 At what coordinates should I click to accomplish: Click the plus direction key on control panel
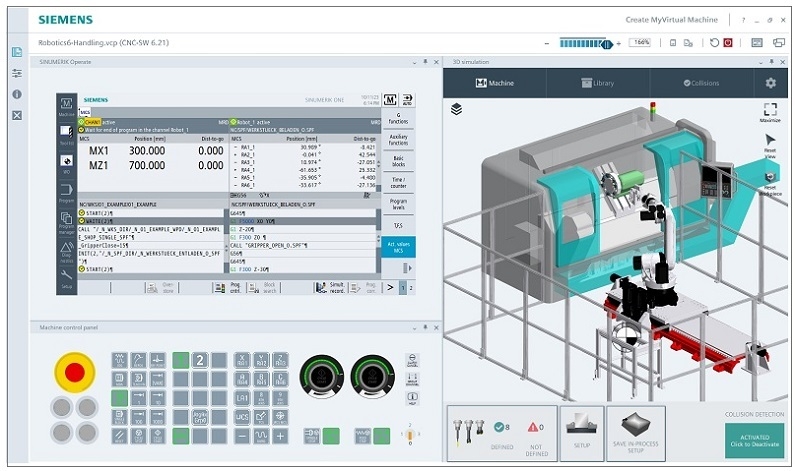[280, 436]
